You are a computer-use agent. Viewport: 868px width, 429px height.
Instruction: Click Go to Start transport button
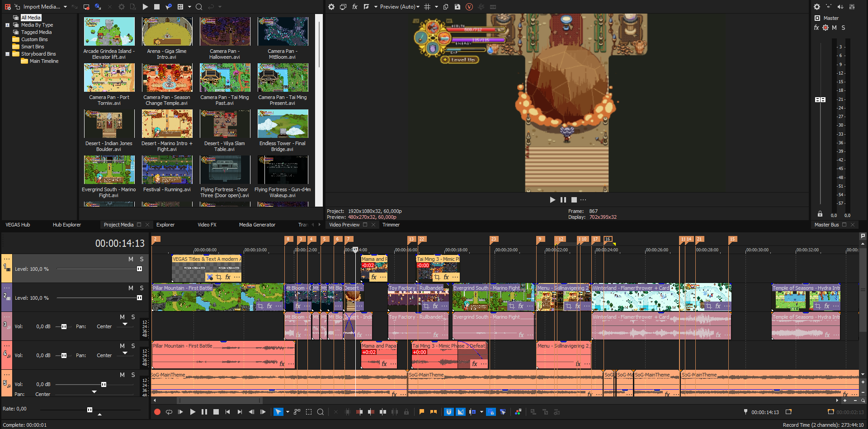point(227,412)
